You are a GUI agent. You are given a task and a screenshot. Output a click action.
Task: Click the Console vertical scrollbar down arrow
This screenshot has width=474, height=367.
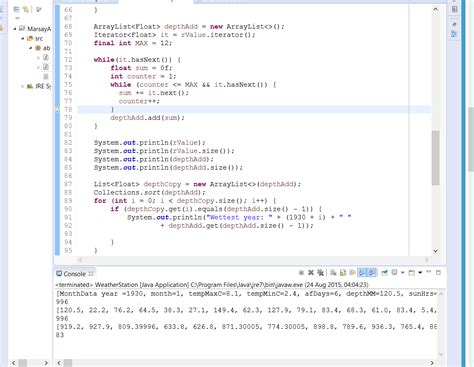coord(441,354)
